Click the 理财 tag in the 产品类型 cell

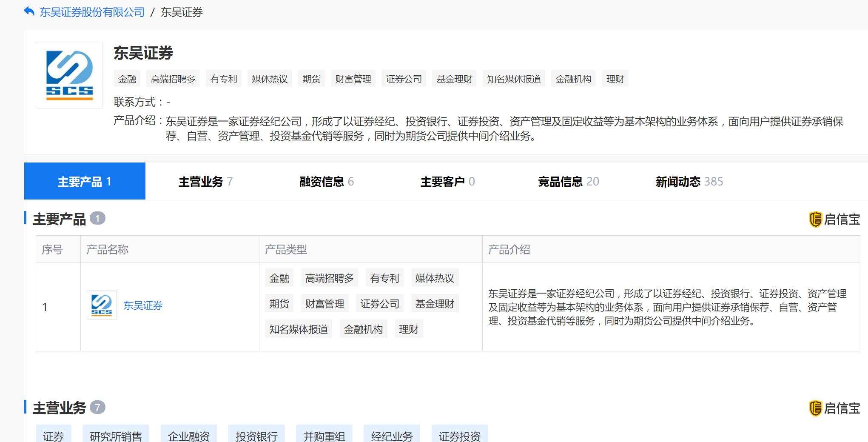(x=409, y=329)
